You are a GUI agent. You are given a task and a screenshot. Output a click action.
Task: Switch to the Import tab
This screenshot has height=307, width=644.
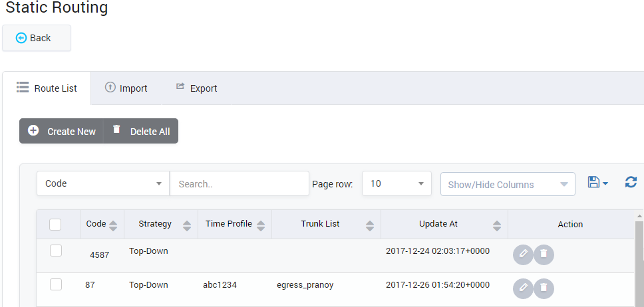point(126,88)
